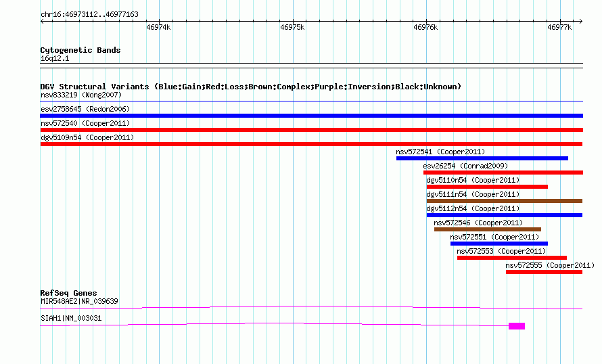
Task: Click the red nsv572540 loss bar
Action: 311,130
